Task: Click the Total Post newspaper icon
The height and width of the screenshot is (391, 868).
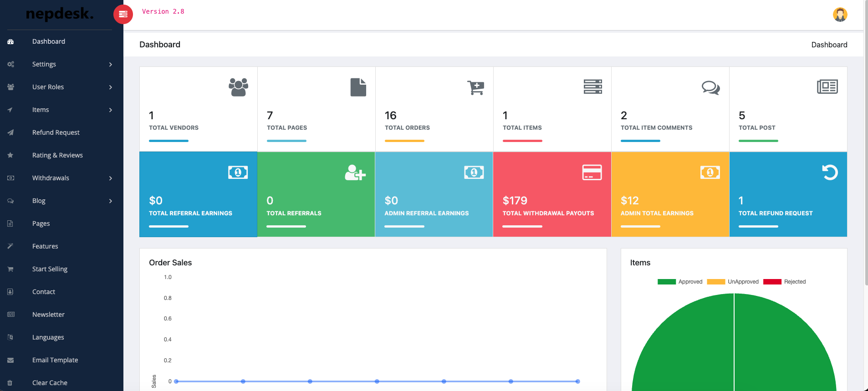Action: pyautogui.click(x=827, y=86)
